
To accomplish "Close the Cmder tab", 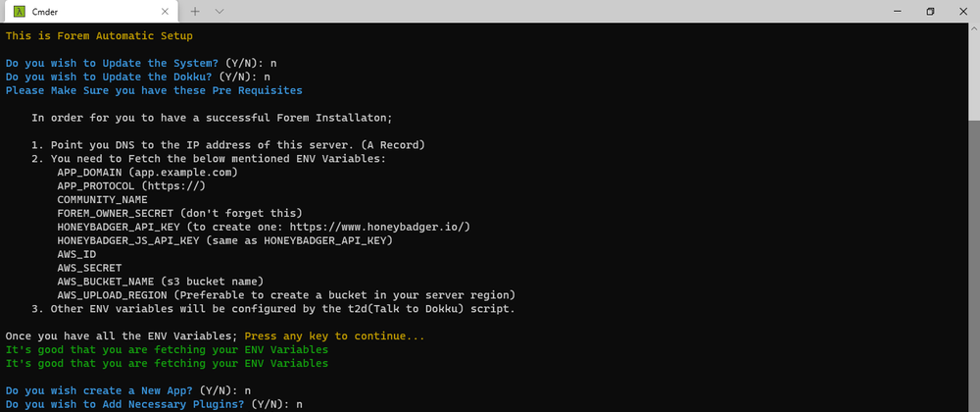I will [x=165, y=11].
